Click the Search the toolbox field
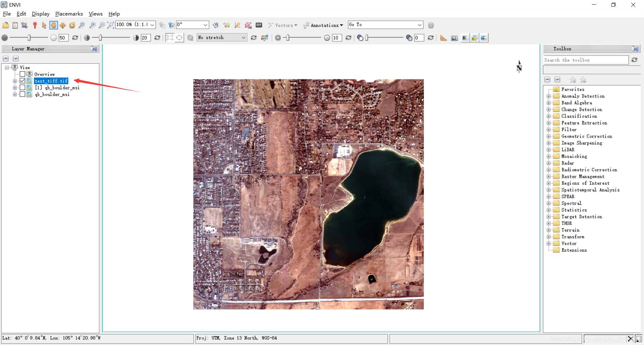The height and width of the screenshot is (345, 644). coord(586,60)
